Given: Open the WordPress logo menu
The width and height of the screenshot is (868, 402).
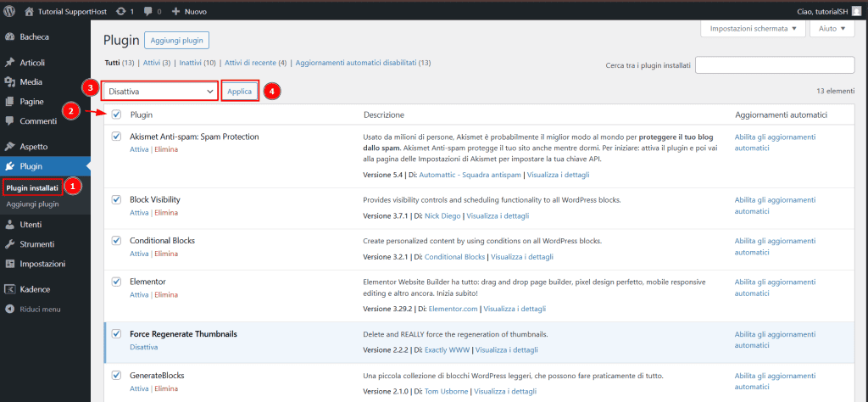Looking at the screenshot, I should click(x=9, y=11).
